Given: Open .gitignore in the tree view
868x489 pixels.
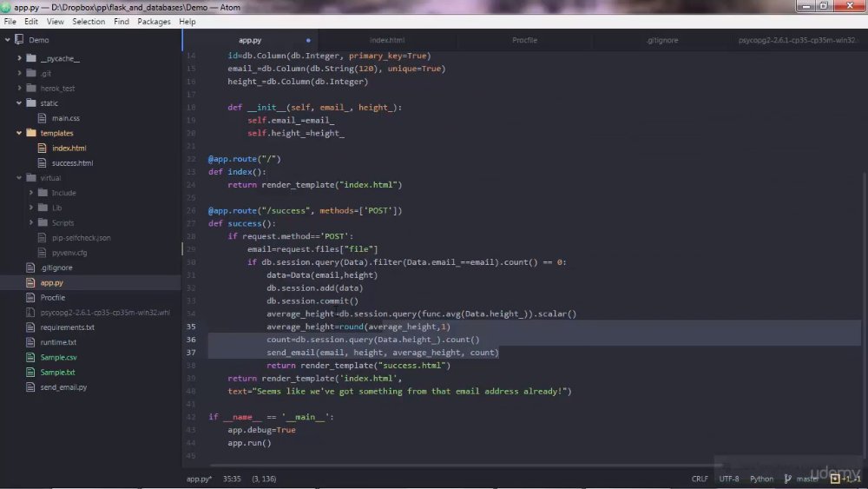Looking at the screenshot, I should pos(56,268).
